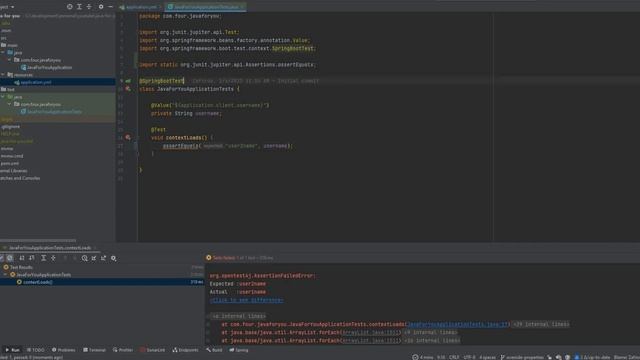Screen dimensions: 640x360
Task: Toggle show passed tests button
Action: click(x=2, y=258)
